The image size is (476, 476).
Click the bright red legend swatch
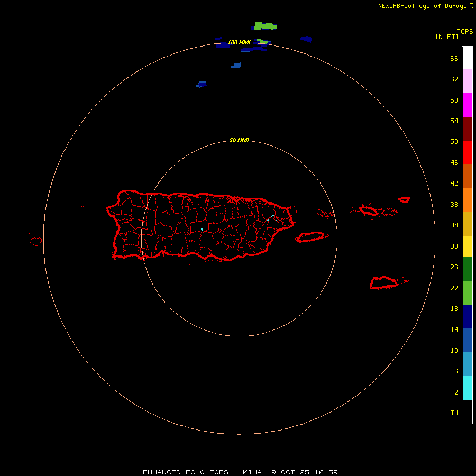click(467, 152)
